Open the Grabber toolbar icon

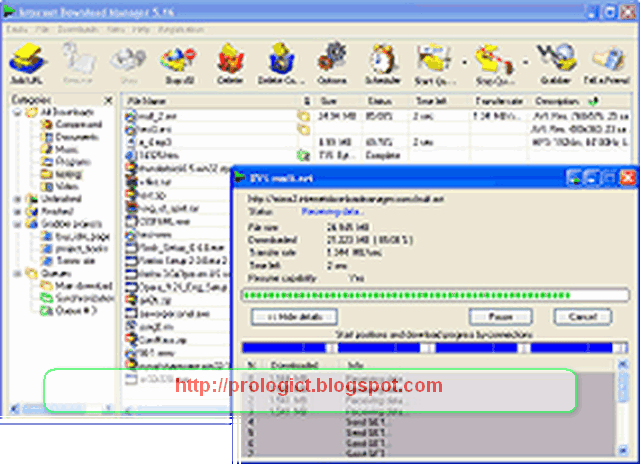pyautogui.click(x=555, y=63)
